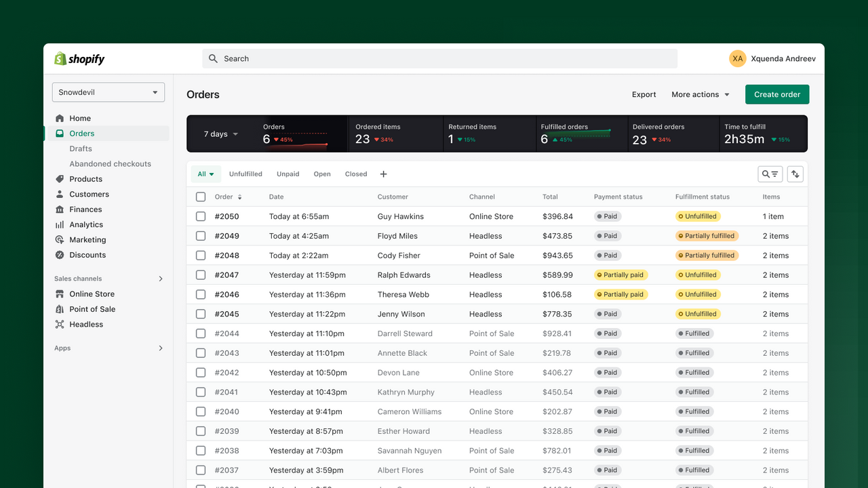The width and height of the screenshot is (868, 488).
Task: Click the Point of Sale bag icon
Action: pos(60,309)
